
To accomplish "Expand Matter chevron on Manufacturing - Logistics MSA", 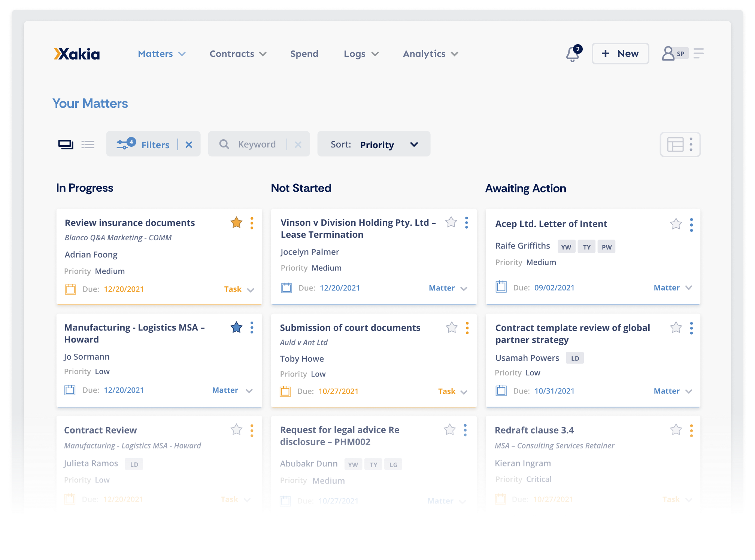I will coord(249,391).
